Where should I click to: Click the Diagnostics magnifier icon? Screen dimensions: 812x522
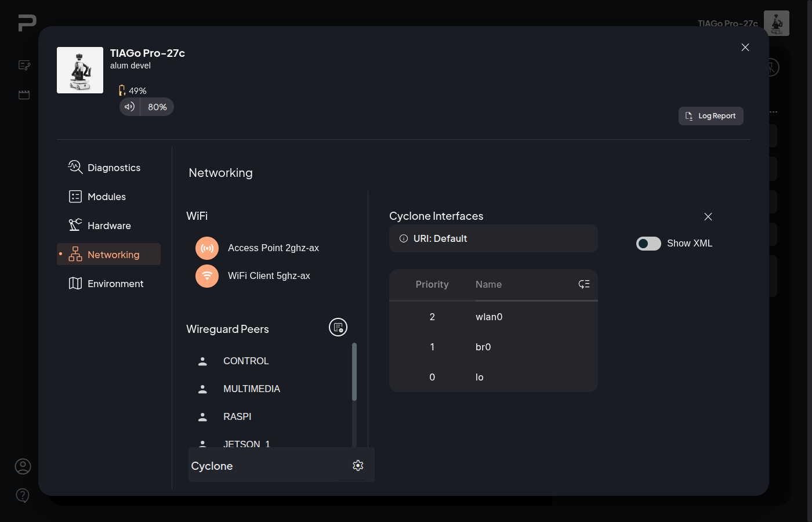click(75, 167)
